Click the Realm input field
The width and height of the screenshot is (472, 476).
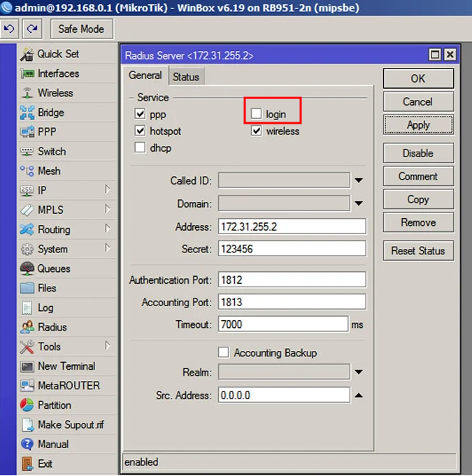point(284,372)
